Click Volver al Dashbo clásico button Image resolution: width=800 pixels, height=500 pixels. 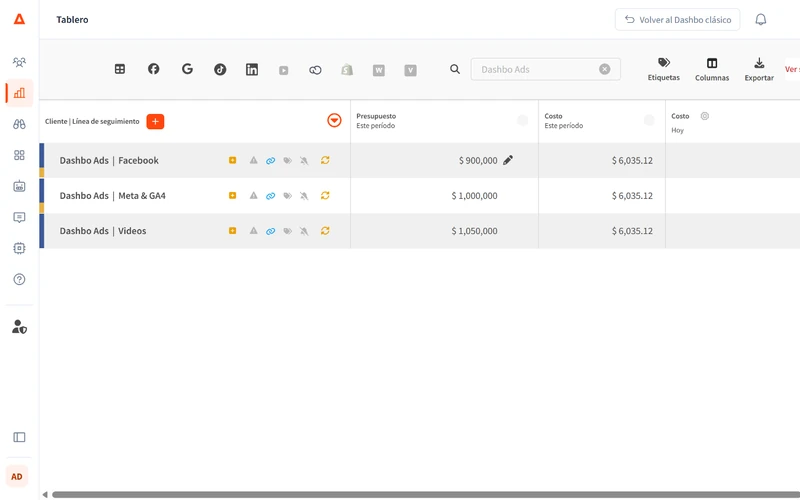tap(678, 19)
